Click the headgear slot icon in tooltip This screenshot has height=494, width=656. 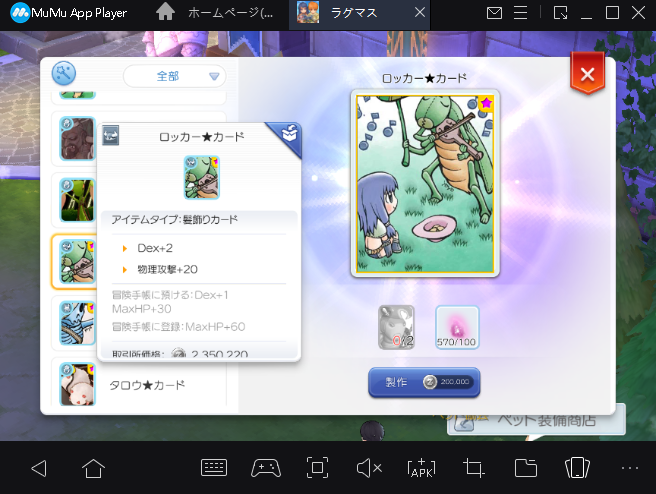pos(111,136)
